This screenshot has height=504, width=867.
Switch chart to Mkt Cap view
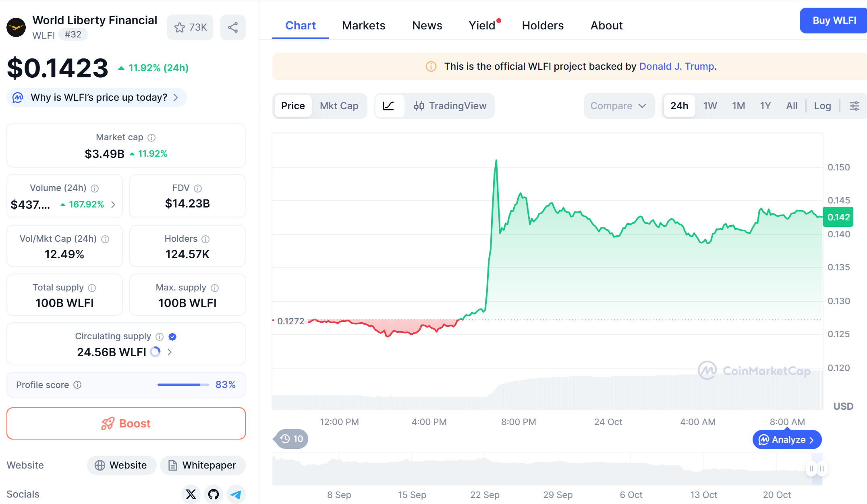tap(339, 106)
